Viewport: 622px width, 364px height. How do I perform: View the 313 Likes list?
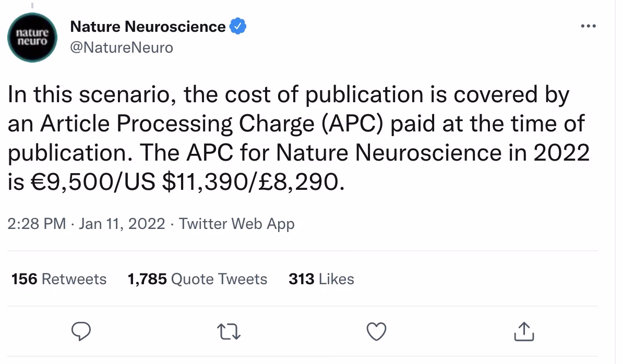321,278
